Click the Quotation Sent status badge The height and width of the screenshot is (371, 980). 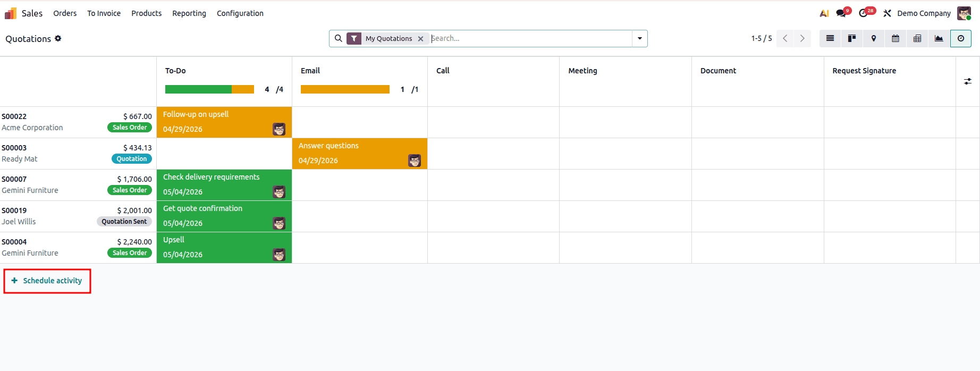[124, 222]
